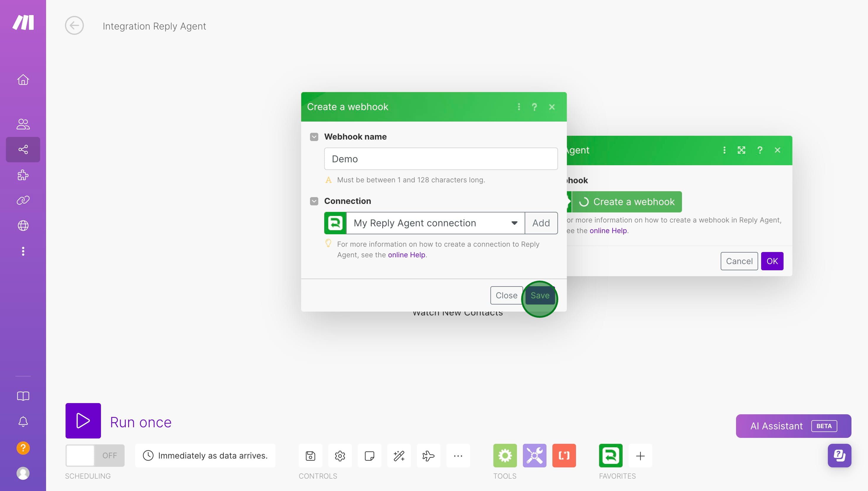
Task: Open help in the Reply Agent panel
Action: point(760,150)
